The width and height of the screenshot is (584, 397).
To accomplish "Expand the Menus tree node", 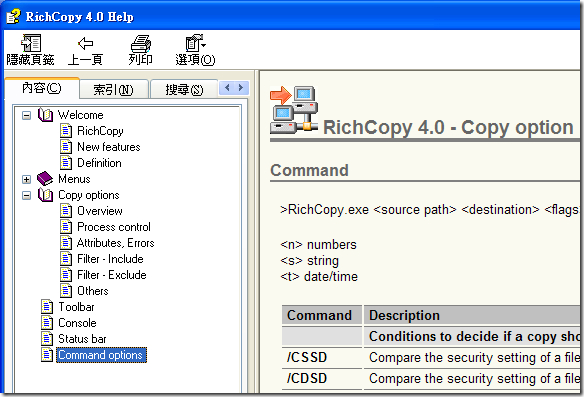I will tap(26, 180).
